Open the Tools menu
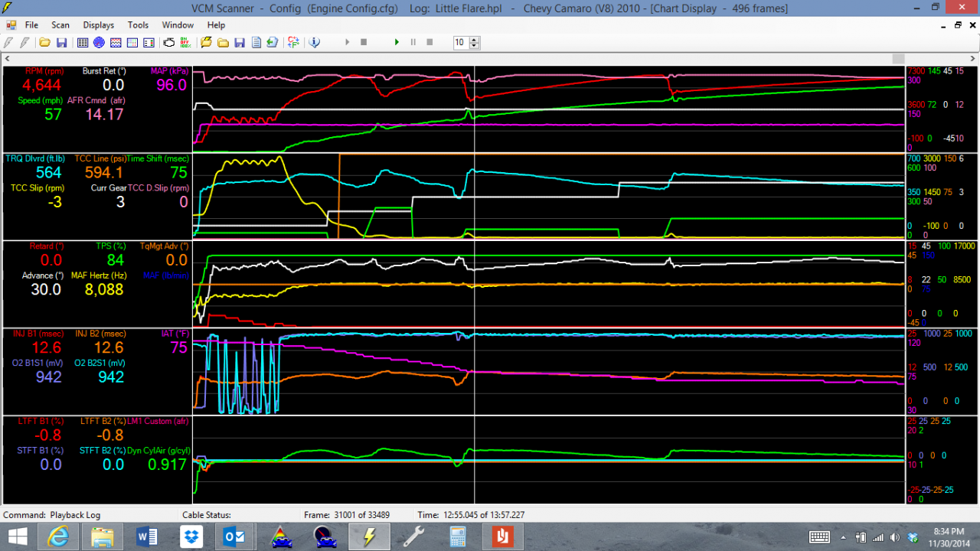 (138, 25)
